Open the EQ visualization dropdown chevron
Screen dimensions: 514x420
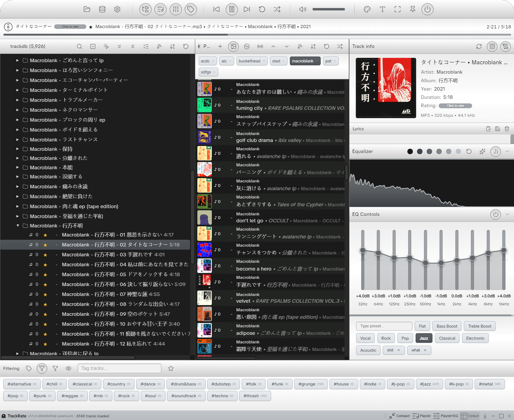point(507,151)
